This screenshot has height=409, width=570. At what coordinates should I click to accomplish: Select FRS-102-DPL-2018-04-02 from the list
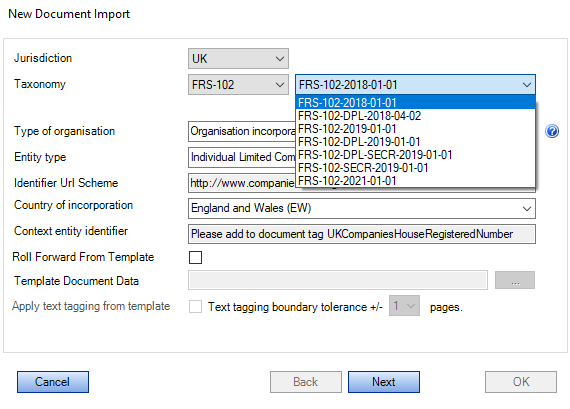coord(415,116)
